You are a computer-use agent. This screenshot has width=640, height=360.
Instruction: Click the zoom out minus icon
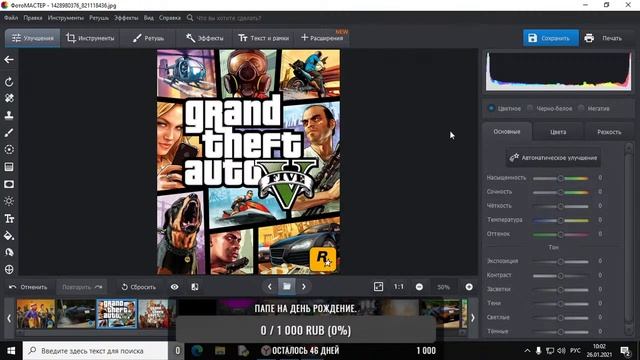419,287
